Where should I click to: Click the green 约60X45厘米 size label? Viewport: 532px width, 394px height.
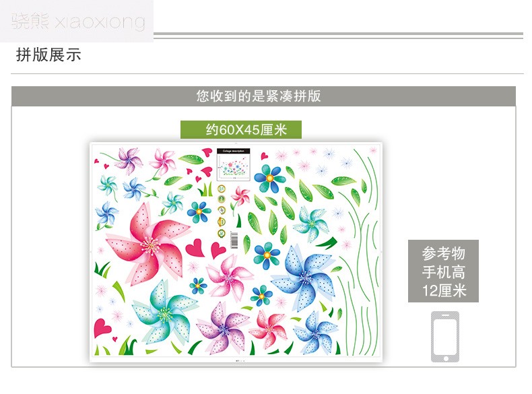click(x=241, y=129)
